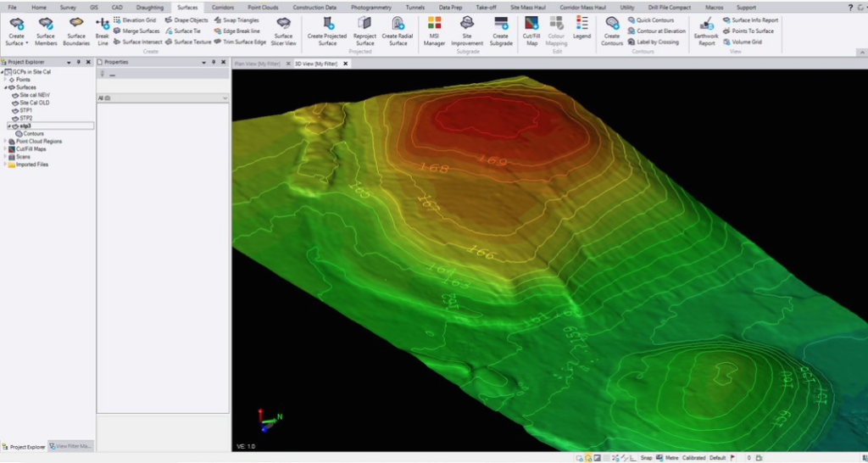
Task: Click Edge Break line command
Action: tap(237, 31)
